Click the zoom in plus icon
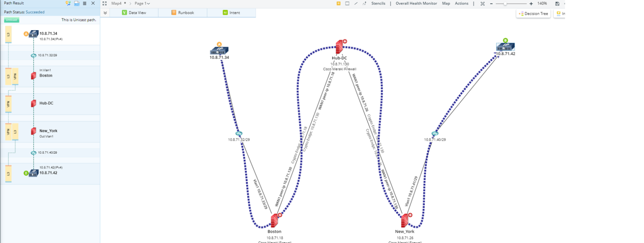Screen dimensions: 644x243 [532, 3]
